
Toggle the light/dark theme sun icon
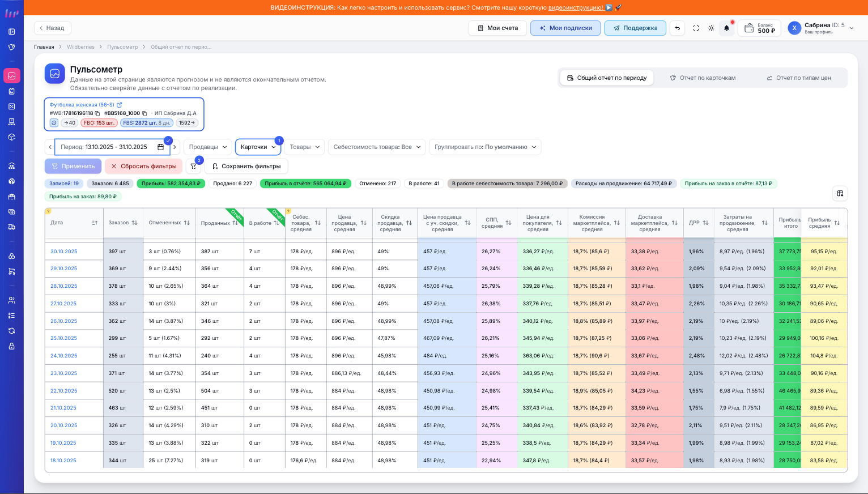tap(711, 28)
